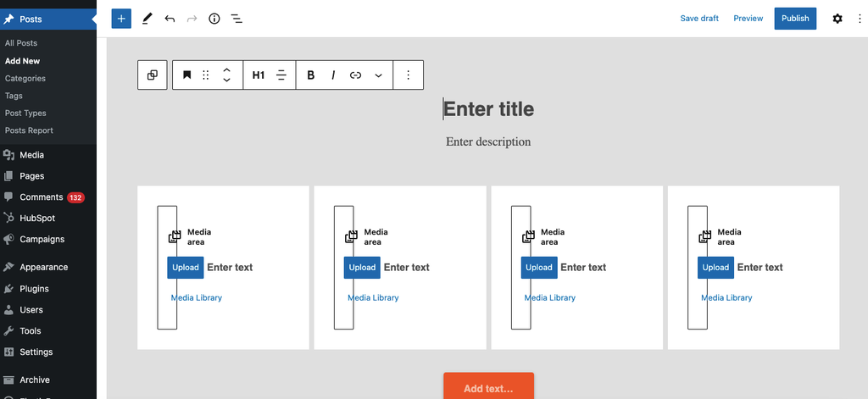
Task: Open the List View icon
Action: 237,19
